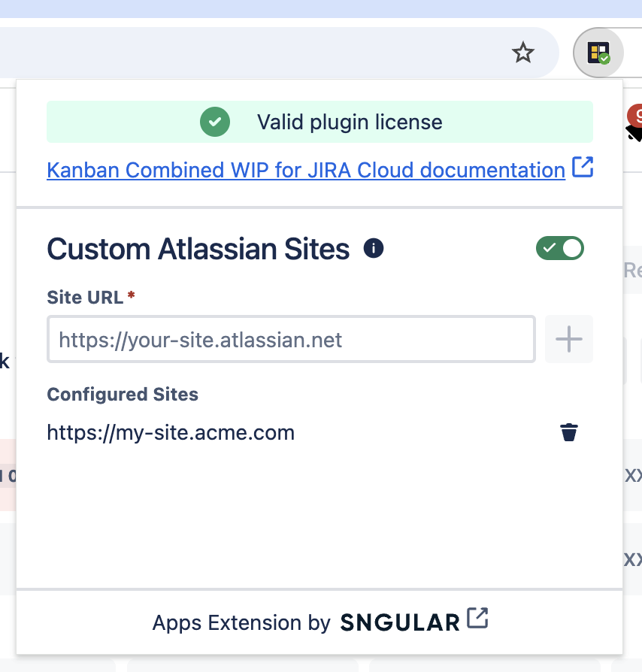Click external-link icon next to documentation link

[x=583, y=167]
